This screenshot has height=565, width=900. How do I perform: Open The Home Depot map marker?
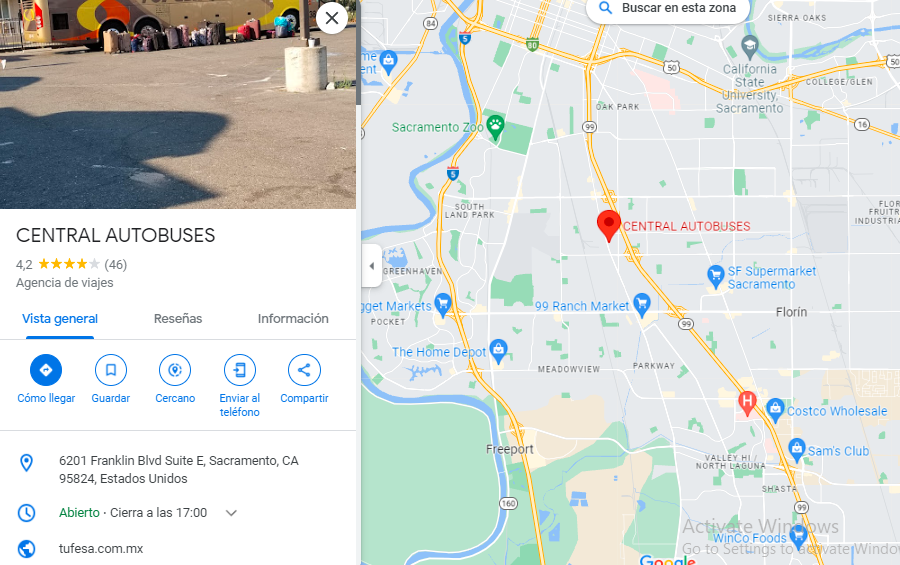499,351
